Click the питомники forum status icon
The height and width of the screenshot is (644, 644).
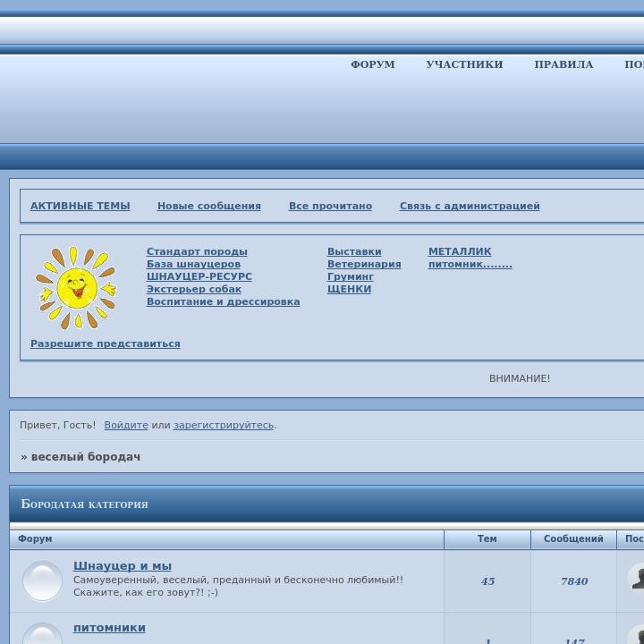tap(42, 634)
